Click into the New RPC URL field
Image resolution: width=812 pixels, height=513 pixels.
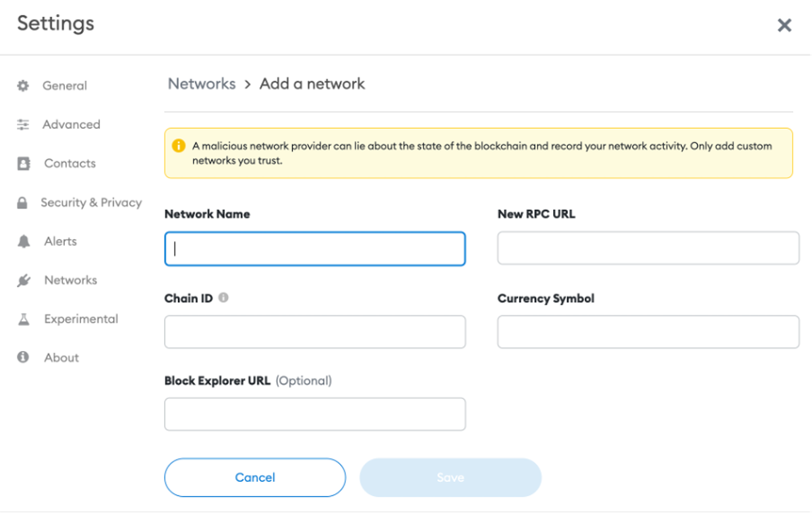tap(648, 248)
